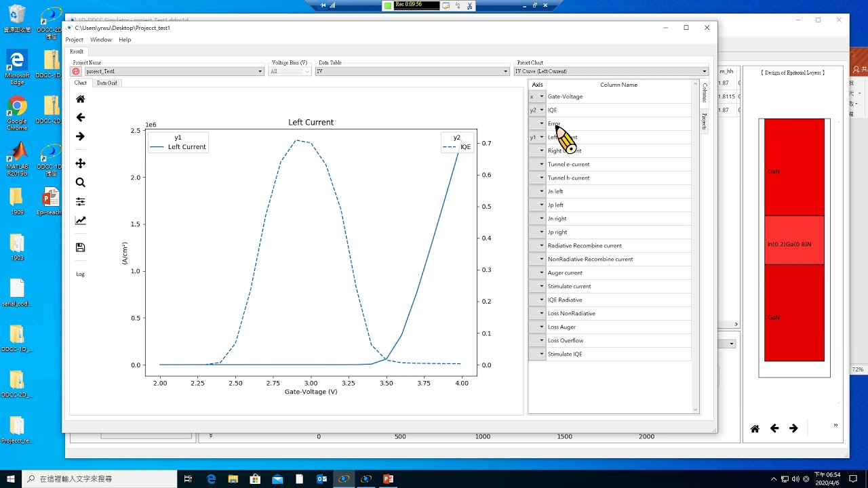
Task: Open axis dropdown for IQE row
Action: [x=537, y=110]
